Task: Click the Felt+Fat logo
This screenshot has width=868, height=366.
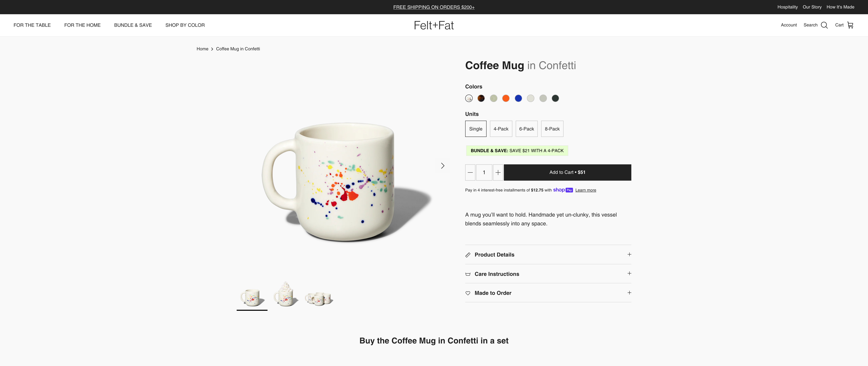Action: pyautogui.click(x=434, y=25)
